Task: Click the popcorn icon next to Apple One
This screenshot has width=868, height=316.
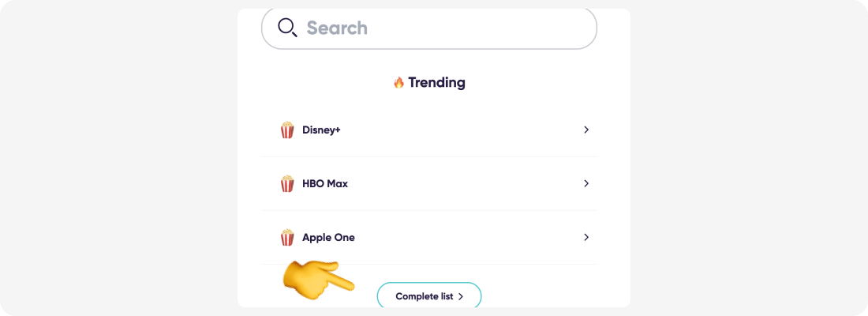Action: (x=287, y=237)
